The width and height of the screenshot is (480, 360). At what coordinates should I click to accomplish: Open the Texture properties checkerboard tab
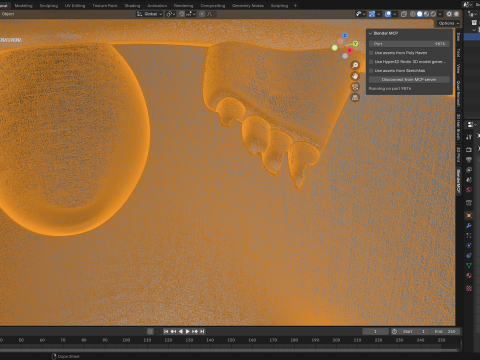469,288
